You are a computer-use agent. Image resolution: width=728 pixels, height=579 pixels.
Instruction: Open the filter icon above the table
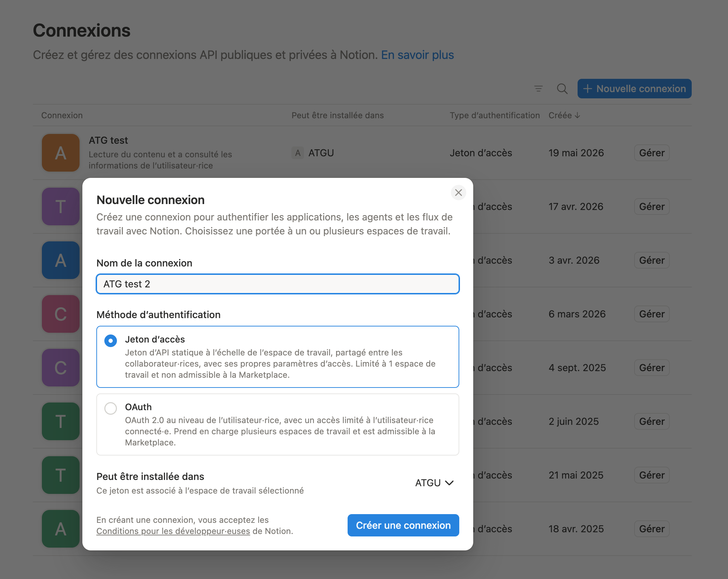[x=538, y=89]
